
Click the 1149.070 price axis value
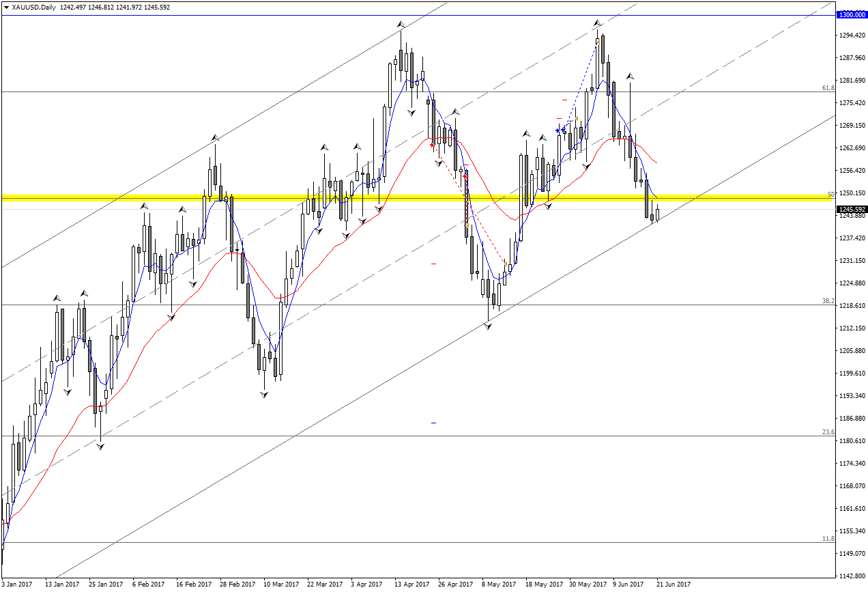[x=852, y=553]
